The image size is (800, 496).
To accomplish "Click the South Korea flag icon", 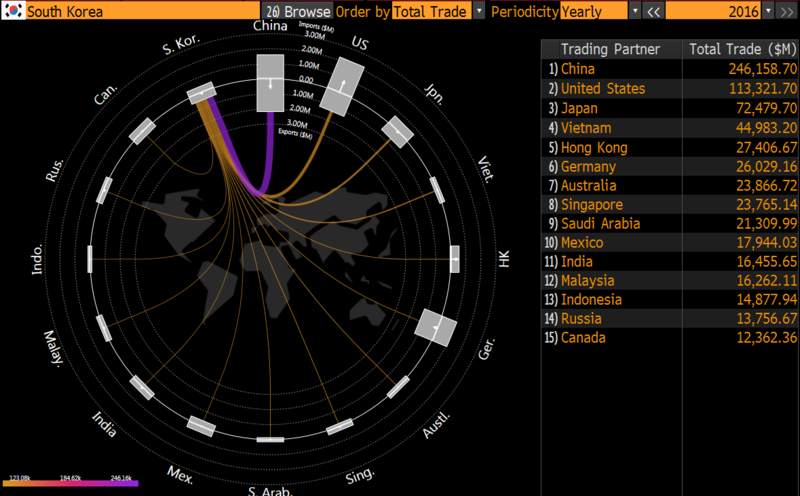I will coord(13,10).
